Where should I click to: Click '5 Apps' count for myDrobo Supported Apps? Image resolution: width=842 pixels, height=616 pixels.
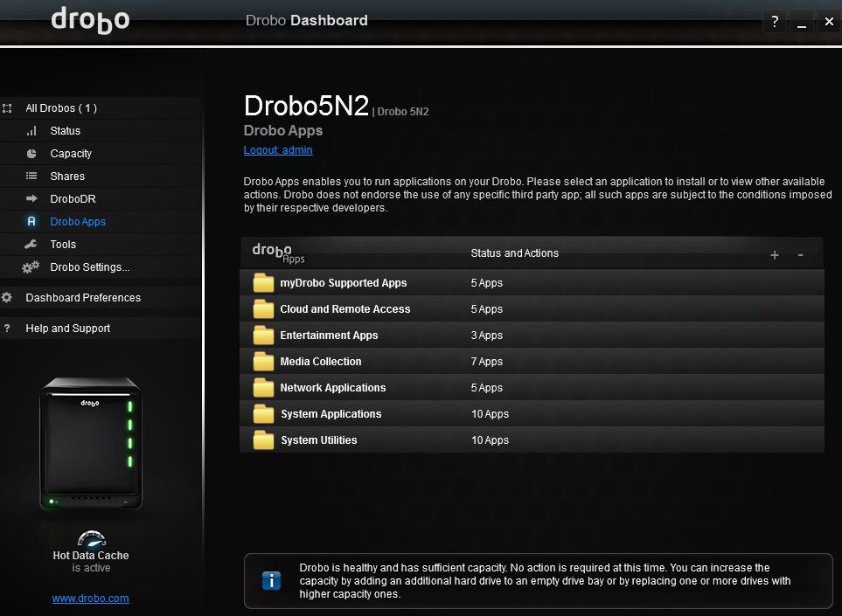coord(486,283)
